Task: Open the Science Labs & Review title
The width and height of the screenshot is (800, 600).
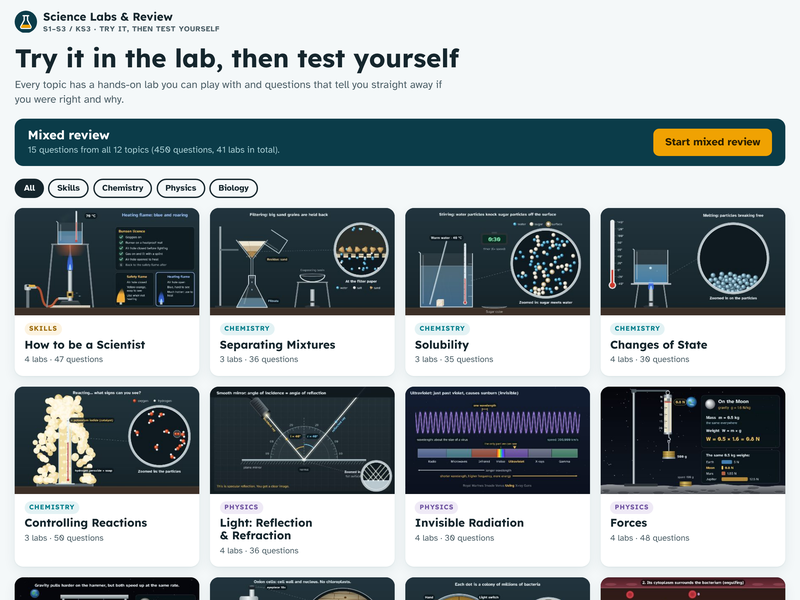Action: [108, 17]
